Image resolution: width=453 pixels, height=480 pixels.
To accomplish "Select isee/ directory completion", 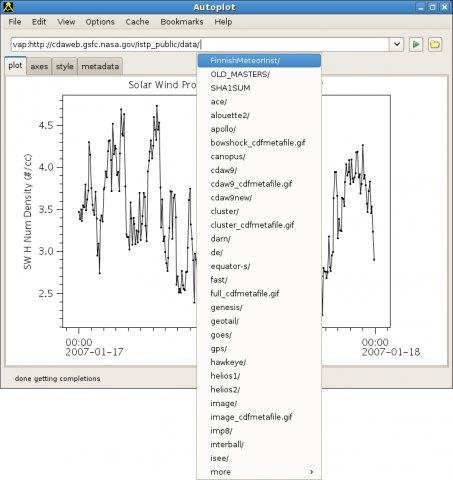I will point(259,458).
